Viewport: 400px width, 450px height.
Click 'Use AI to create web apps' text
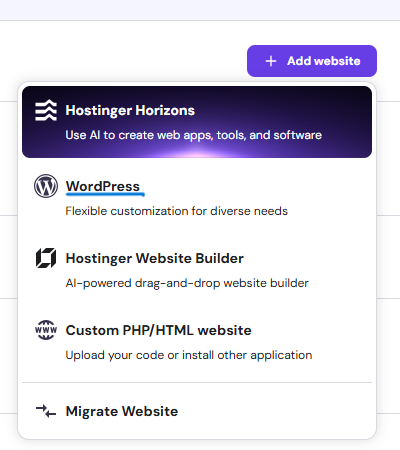pos(139,135)
